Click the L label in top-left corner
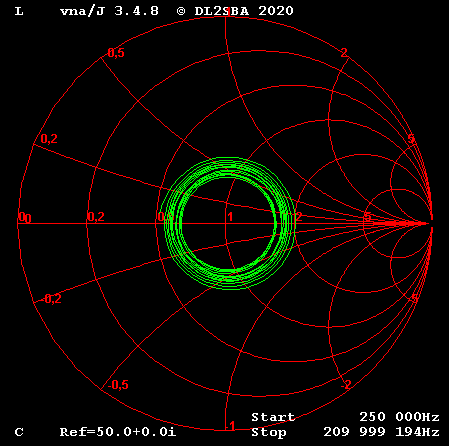Screen dimensions: 449x446 point(19,11)
